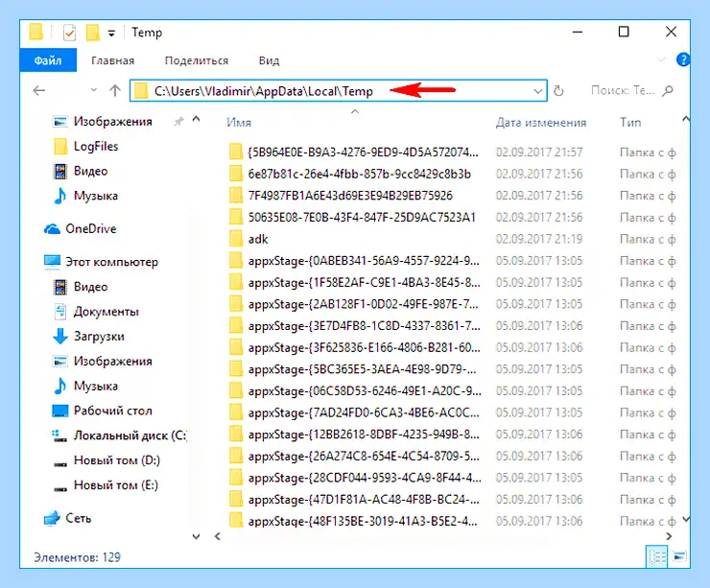The height and width of the screenshot is (588, 710).
Task: Sort files by the Имя column header
Action: pyautogui.click(x=239, y=123)
